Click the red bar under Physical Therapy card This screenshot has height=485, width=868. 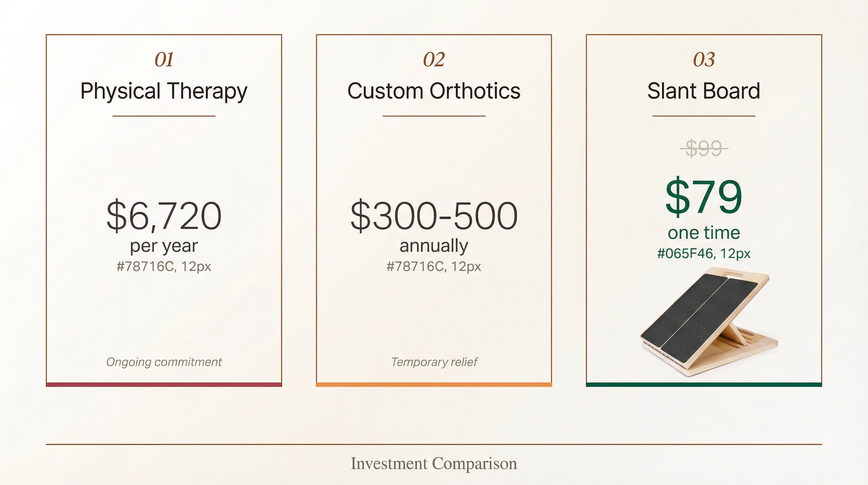(x=164, y=385)
